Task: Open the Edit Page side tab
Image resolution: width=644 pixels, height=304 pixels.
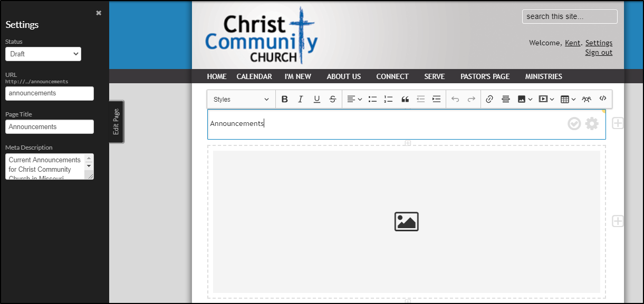Action: [x=117, y=122]
